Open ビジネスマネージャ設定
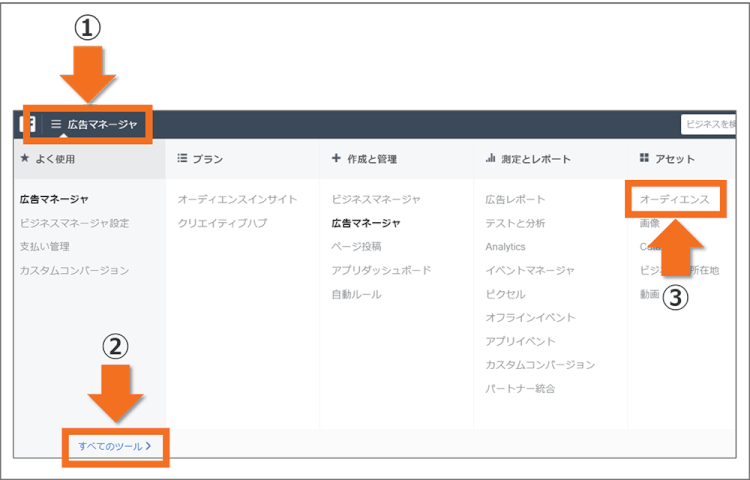The width and height of the screenshot is (750, 480). pos(74,223)
